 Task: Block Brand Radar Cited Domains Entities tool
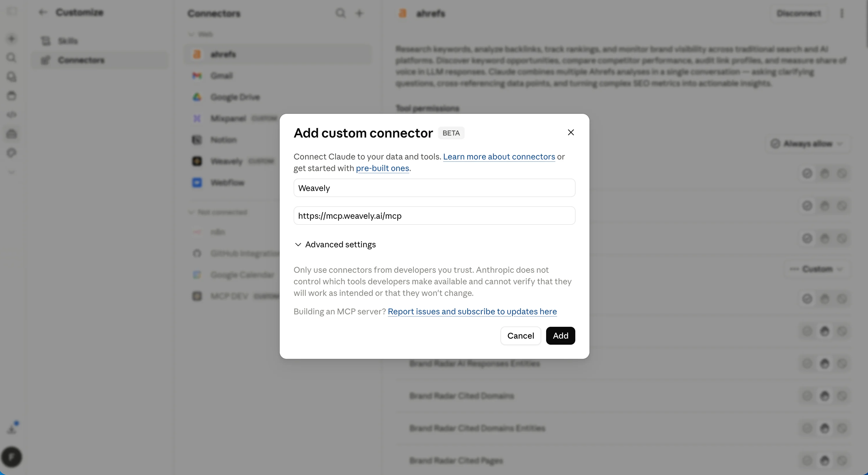842,428
